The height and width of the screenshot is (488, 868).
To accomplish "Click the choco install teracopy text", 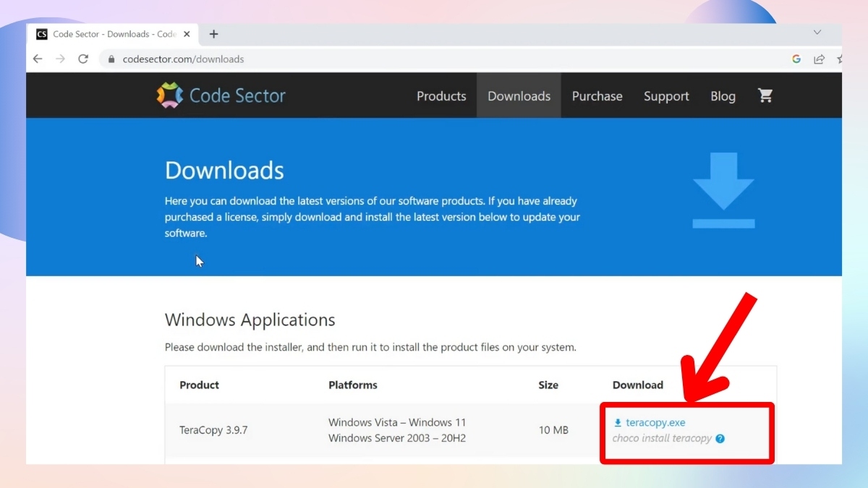I will 662,438.
